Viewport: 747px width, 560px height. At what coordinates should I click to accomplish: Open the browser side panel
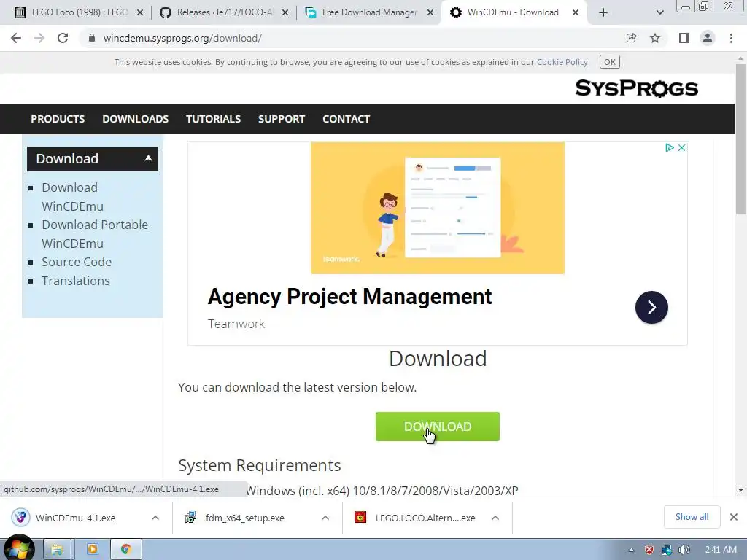click(684, 38)
